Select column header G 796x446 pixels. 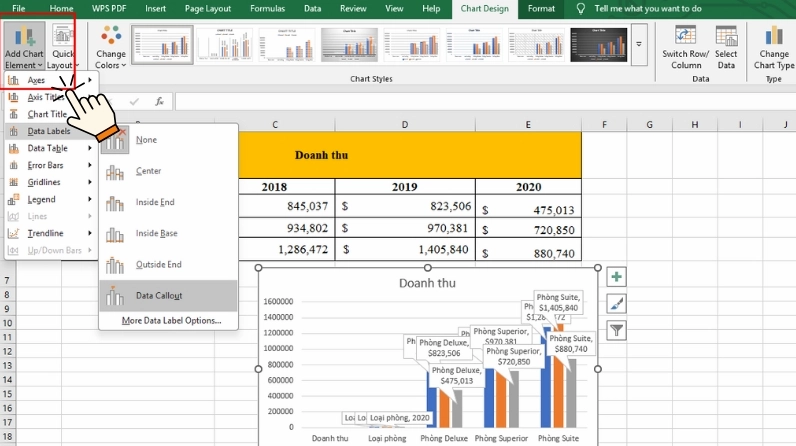pyautogui.click(x=649, y=124)
